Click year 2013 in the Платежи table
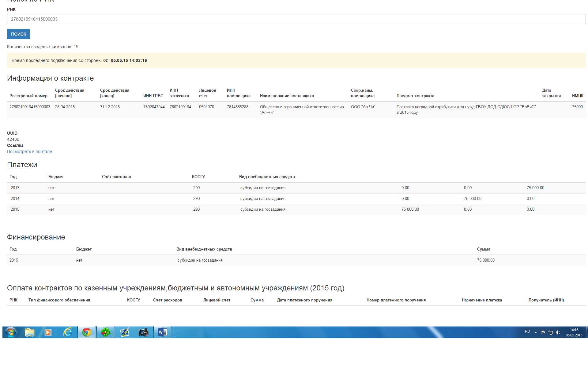 15,188
